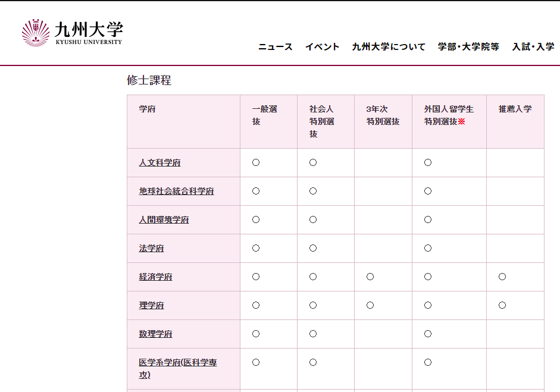Click circle for 経済学府 推薦入学

[502, 277]
